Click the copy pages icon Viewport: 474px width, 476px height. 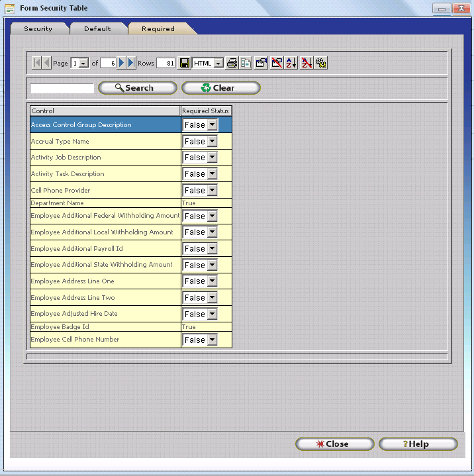tap(246, 63)
